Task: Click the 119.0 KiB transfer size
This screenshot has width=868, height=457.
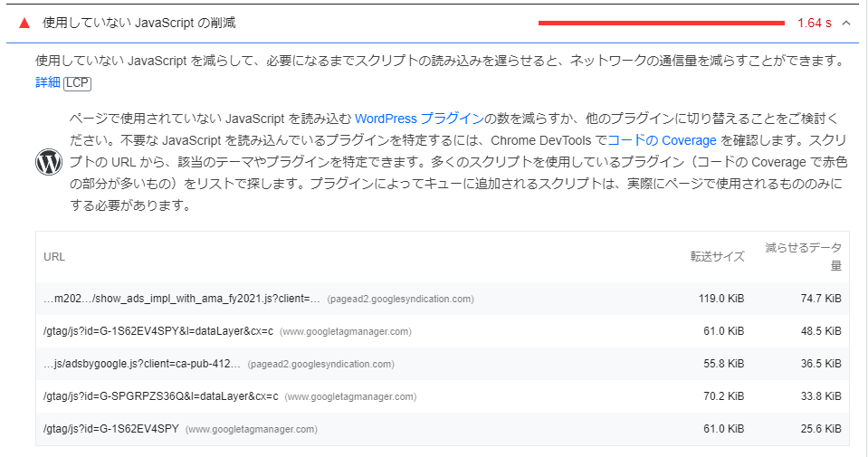Action: pos(721,299)
